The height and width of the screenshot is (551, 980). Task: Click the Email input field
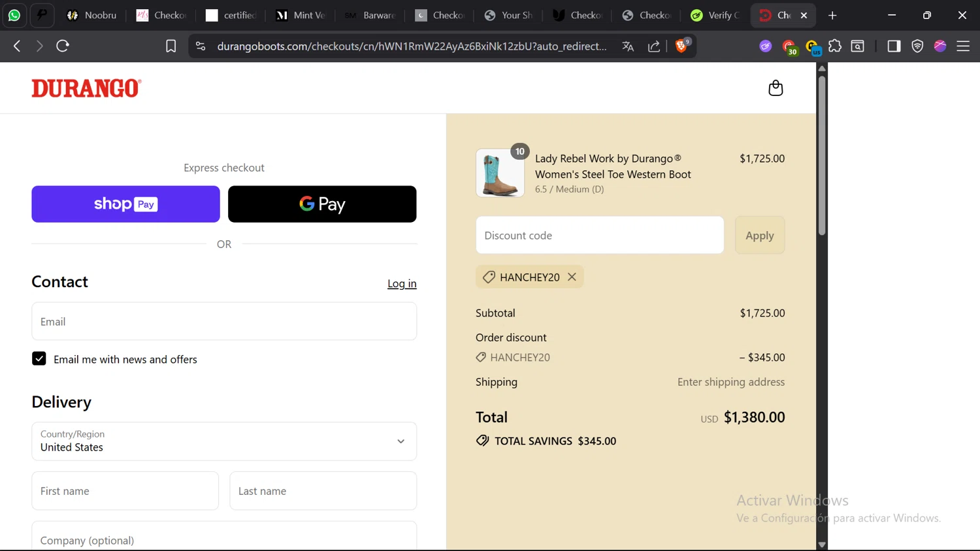[224, 321]
